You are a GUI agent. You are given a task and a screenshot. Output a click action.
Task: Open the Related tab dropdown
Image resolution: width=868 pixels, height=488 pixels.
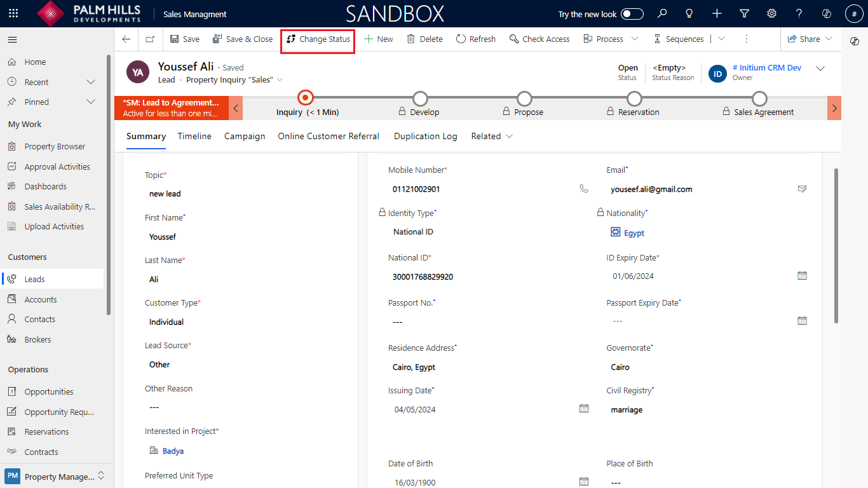[492, 136]
